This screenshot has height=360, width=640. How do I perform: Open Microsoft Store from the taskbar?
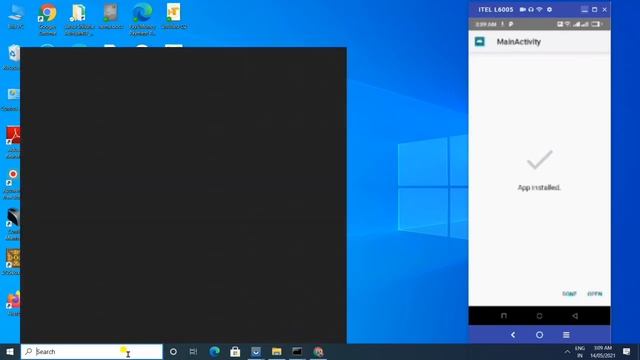click(235, 351)
